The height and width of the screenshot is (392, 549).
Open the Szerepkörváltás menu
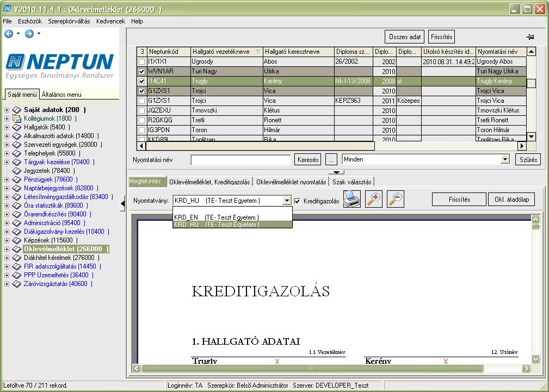click(69, 21)
